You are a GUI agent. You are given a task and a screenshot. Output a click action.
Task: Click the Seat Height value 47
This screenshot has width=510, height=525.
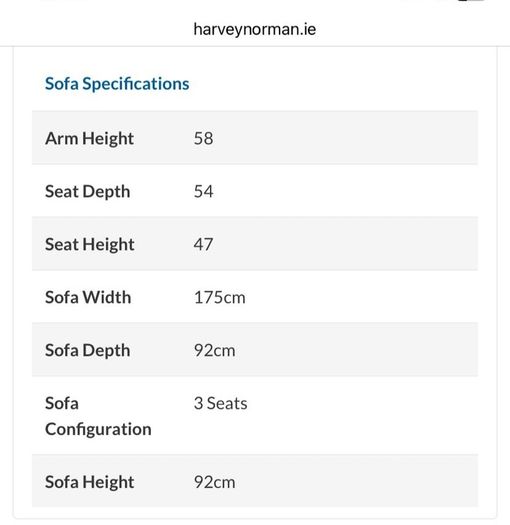coord(203,244)
